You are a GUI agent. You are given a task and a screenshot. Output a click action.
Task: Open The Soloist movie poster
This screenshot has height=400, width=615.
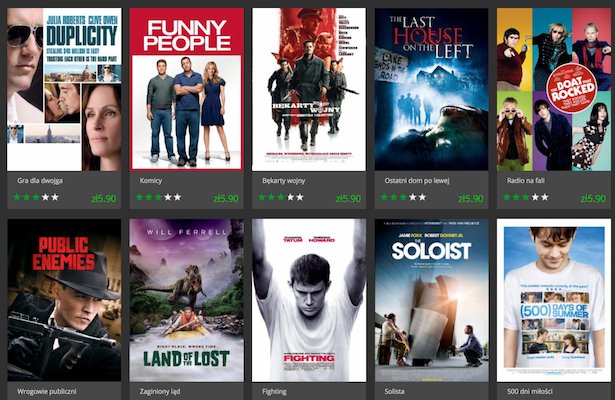tap(431, 300)
